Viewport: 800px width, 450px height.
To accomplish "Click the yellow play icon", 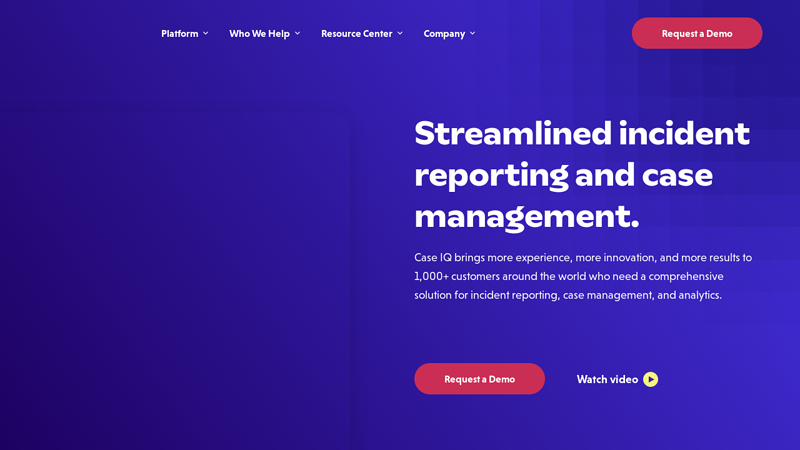I will (651, 379).
